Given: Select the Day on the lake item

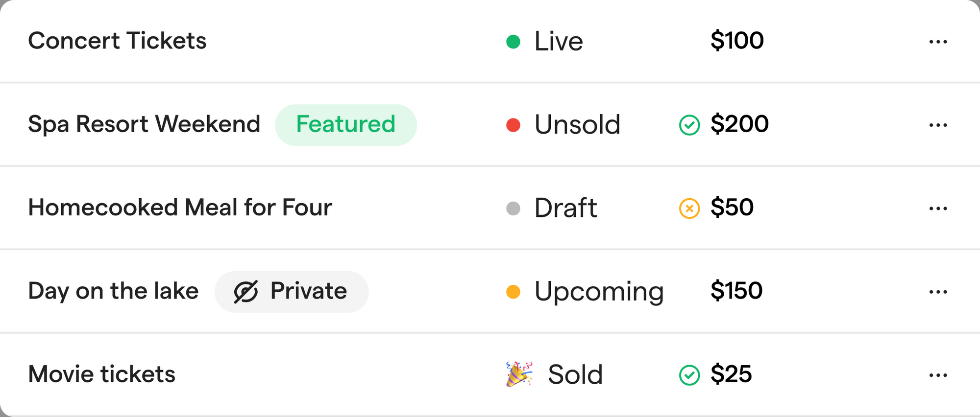Looking at the screenshot, I should tap(113, 291).
